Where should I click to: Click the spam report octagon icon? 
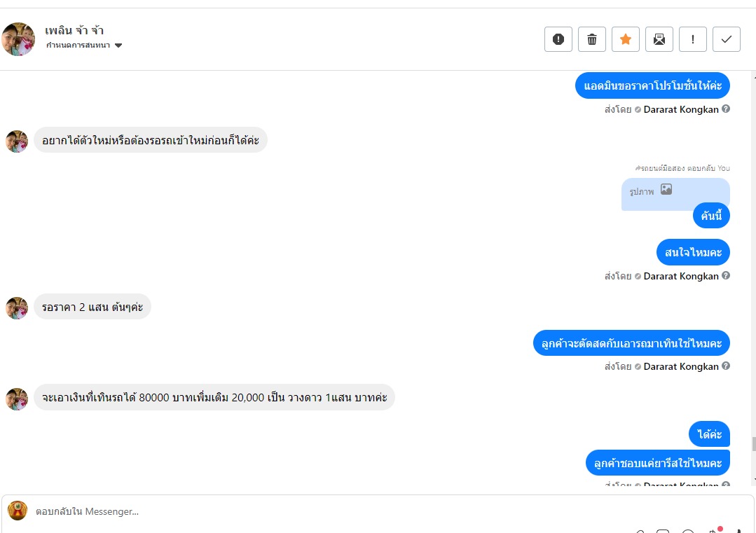click(x=558, y=39)
